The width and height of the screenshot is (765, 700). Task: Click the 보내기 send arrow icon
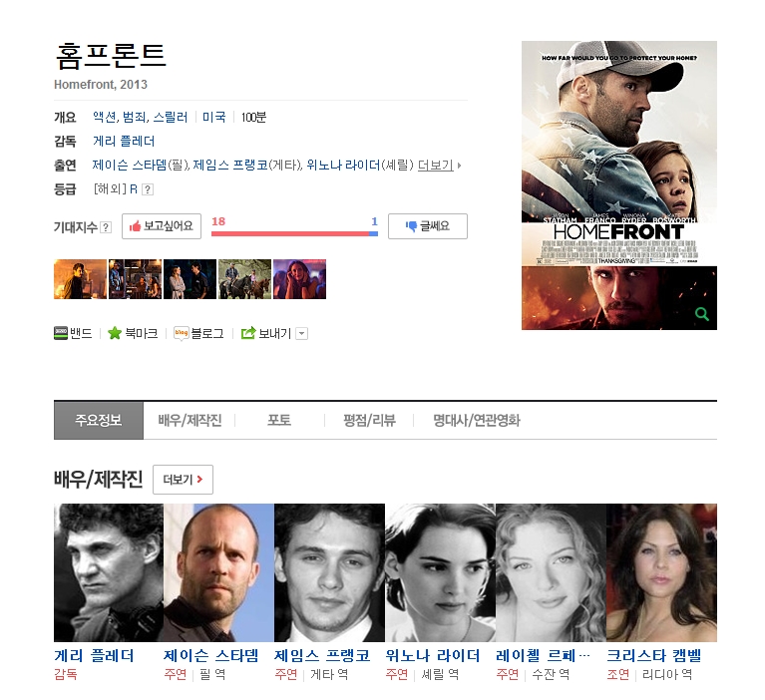(x=248, y=333)
